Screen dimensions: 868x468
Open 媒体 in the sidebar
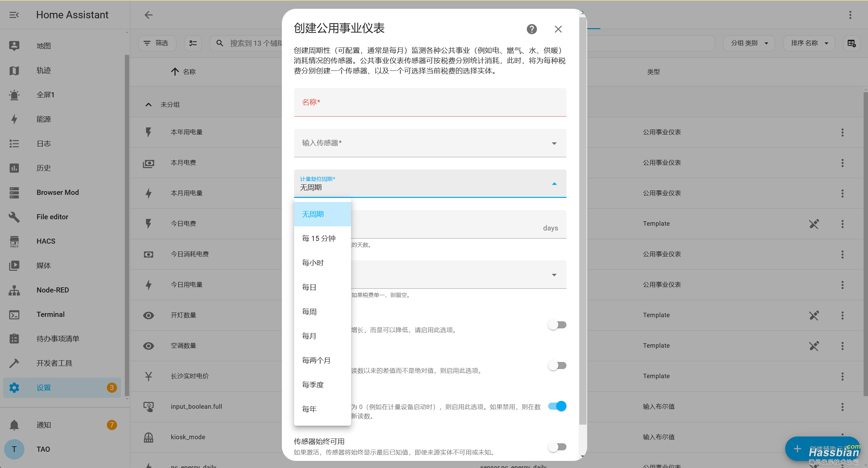[62, 265]
